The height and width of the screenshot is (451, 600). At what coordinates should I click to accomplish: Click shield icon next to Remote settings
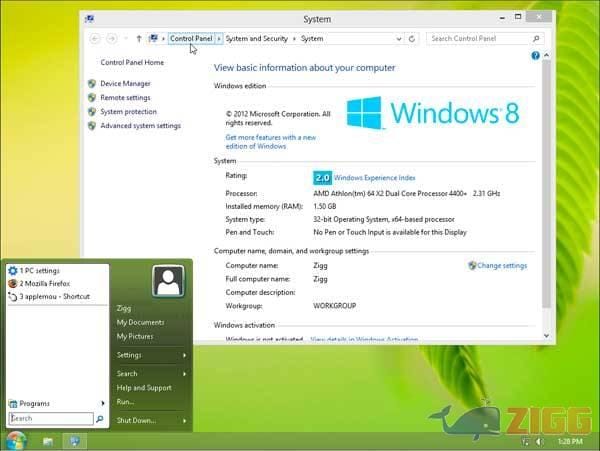point(92,98)
